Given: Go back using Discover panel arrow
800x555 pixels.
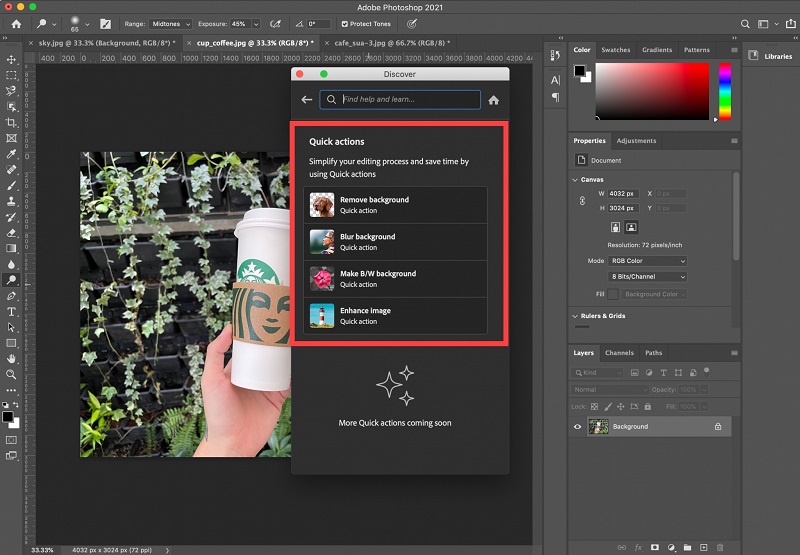Looking at the screenshot, I should point(306,100).
